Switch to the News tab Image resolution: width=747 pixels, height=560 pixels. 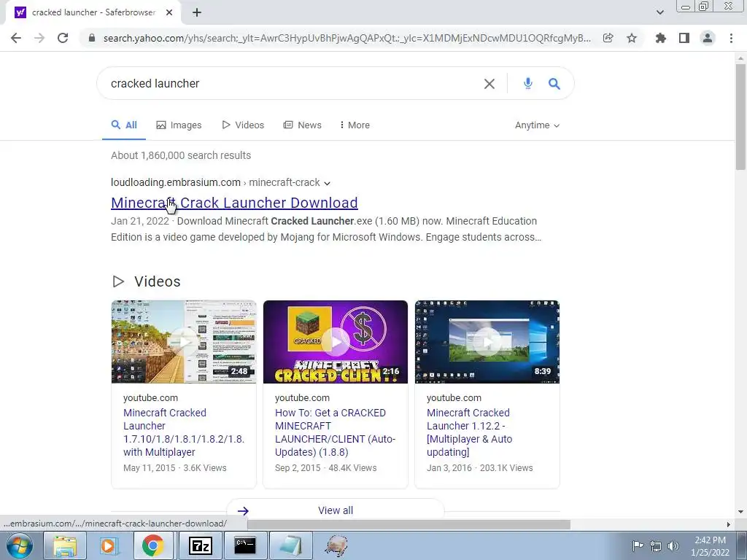tap(303, 125)
